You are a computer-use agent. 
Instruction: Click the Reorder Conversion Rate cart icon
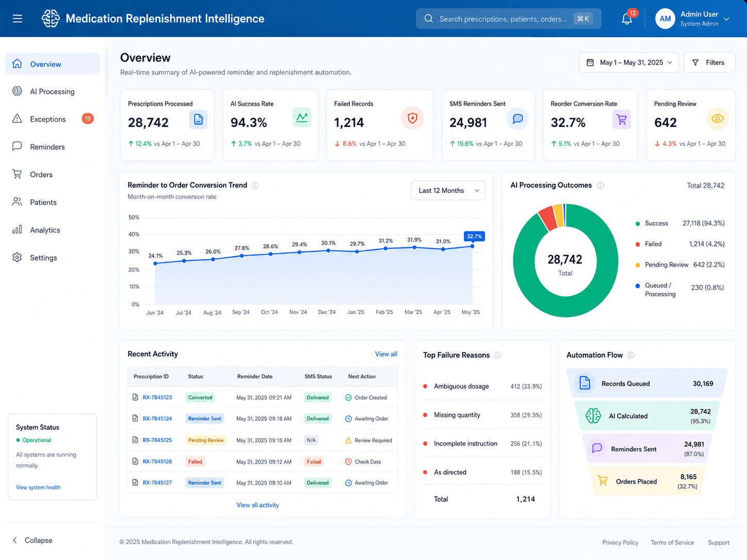(622, 119)
